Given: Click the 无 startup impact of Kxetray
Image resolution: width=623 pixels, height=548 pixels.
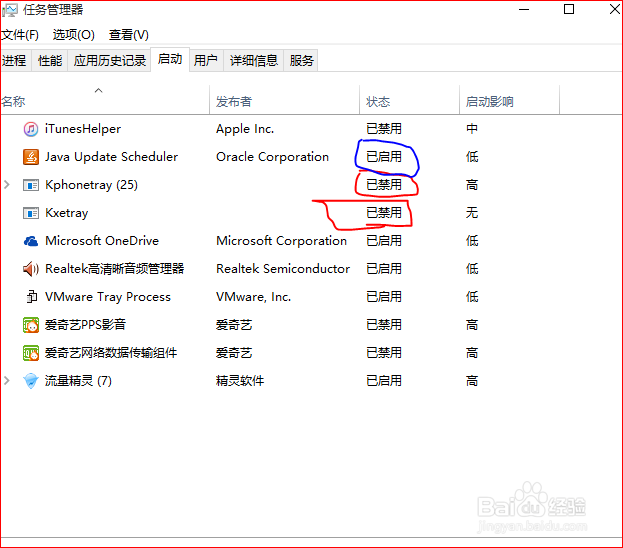Looking at the screenshot, I should (x=472, y=213).
